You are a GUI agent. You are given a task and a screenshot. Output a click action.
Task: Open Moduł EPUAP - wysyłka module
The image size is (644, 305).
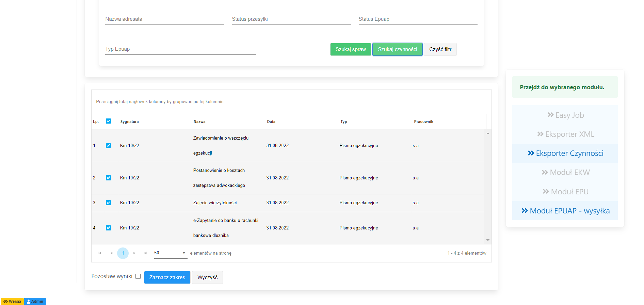565,211
